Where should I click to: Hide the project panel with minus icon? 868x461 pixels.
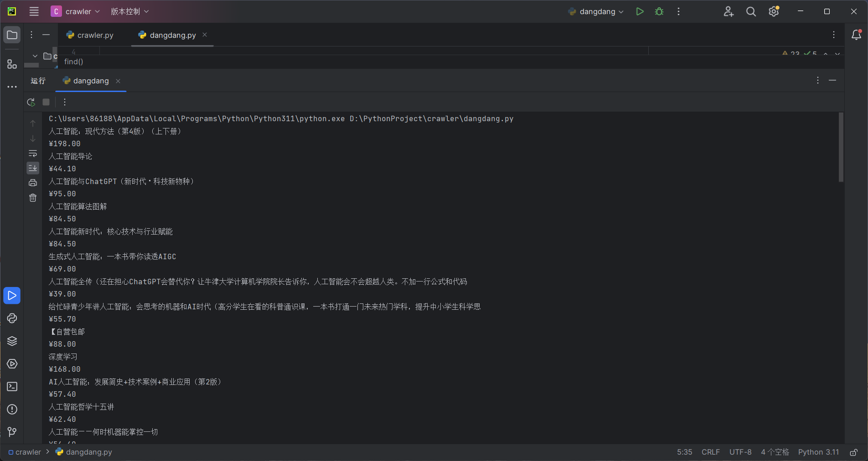pyautogui.click(x=46, y=35)
